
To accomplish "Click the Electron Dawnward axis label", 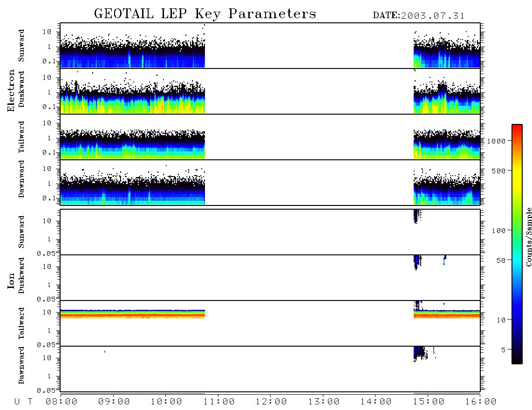I will point(21,179).
